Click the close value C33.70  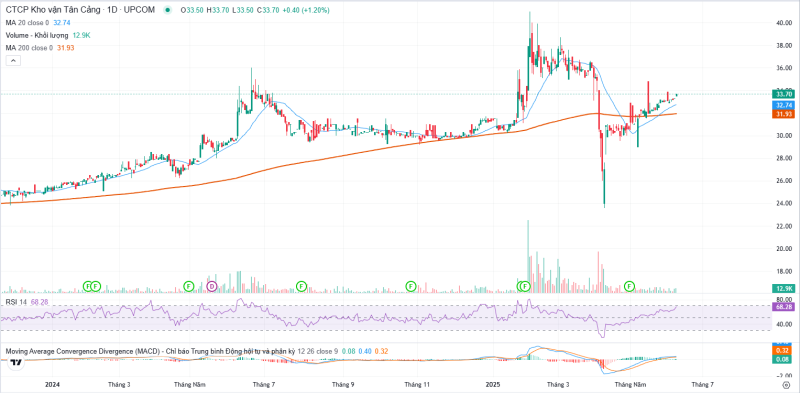[267, 10]
